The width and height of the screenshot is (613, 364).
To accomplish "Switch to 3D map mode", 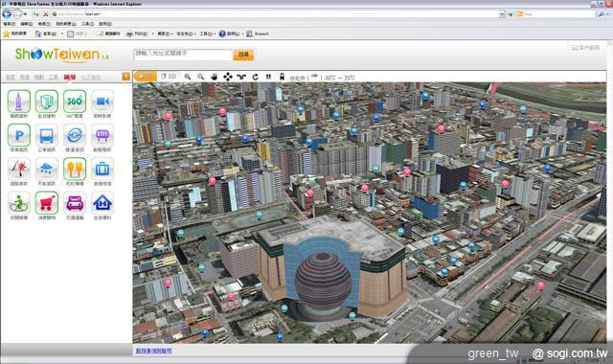I will (146, 77).
